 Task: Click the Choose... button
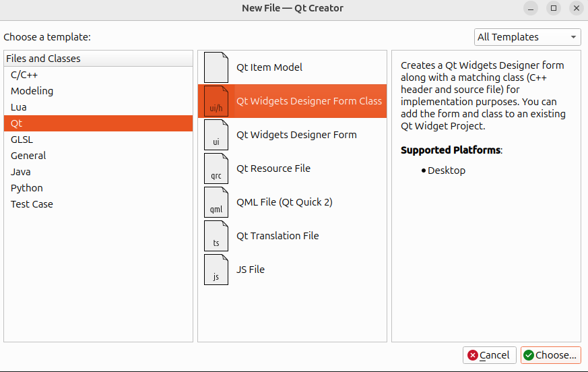point(550,355)
